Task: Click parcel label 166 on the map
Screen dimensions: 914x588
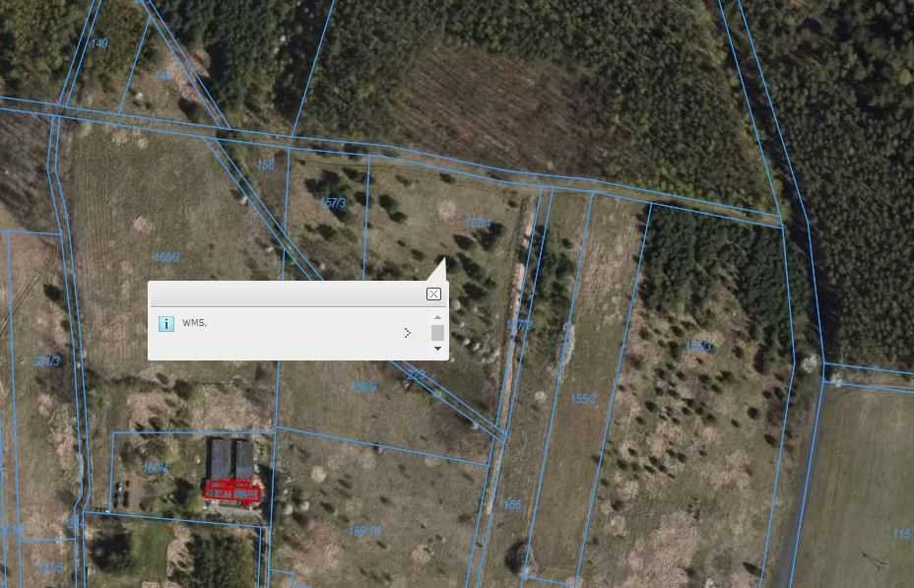Action: tap(512, 504)
